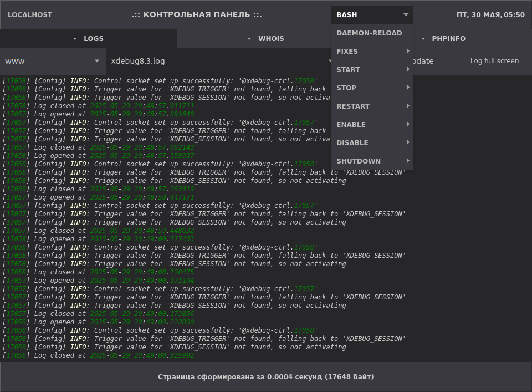This screenshot has width=532, height=392.
Task: Open the START submenu
Action: coord(371,69)
